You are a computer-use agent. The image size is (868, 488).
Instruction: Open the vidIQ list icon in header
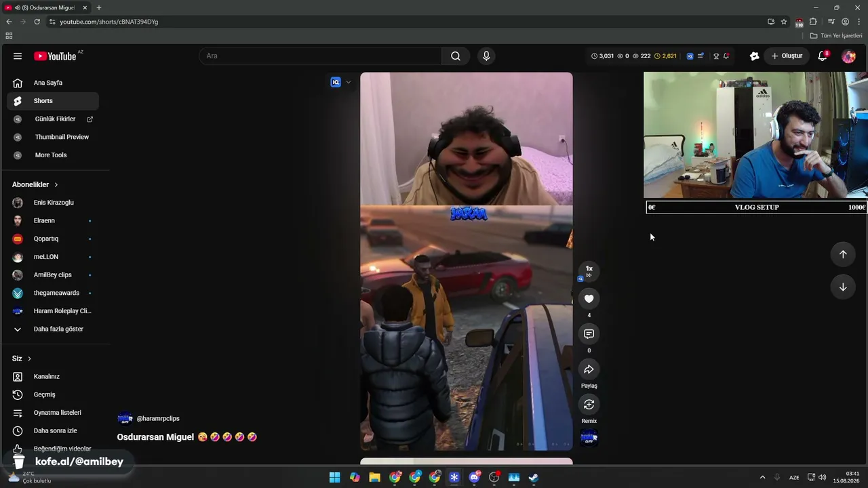click(x=701, y=56)
